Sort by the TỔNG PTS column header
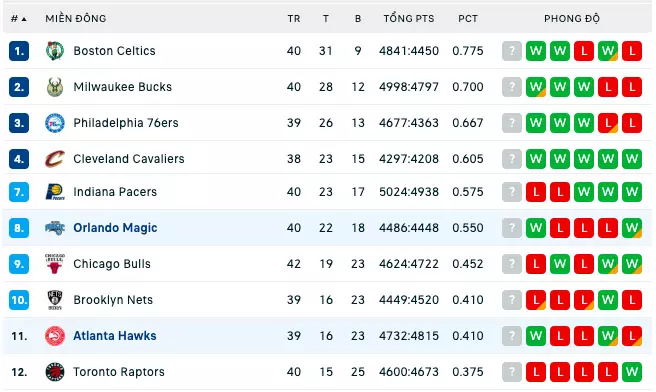The height and width of the screenshot is (392, 656). pos(409,19)
